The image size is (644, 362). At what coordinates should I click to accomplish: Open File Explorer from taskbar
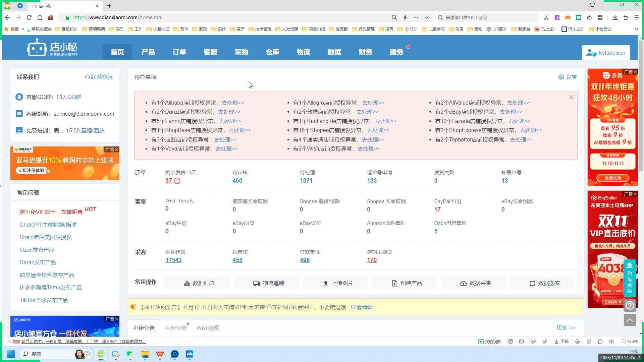[145, 354]
